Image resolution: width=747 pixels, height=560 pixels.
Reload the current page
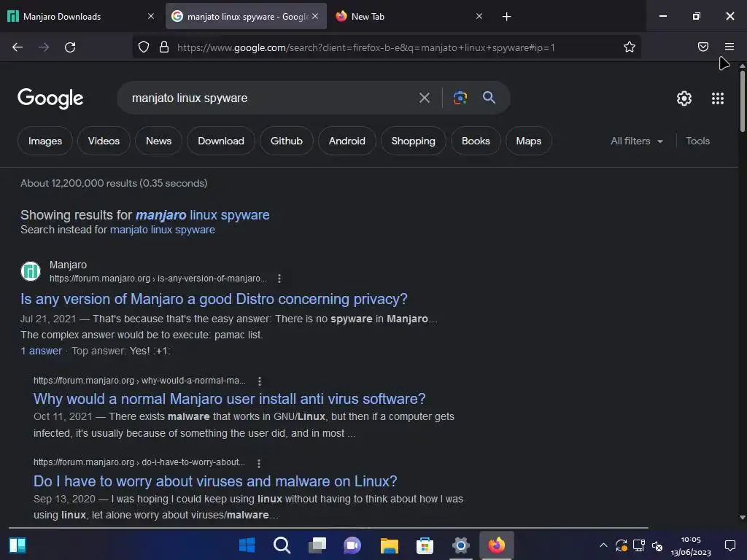pyautogui.click(x=70, y=47)
